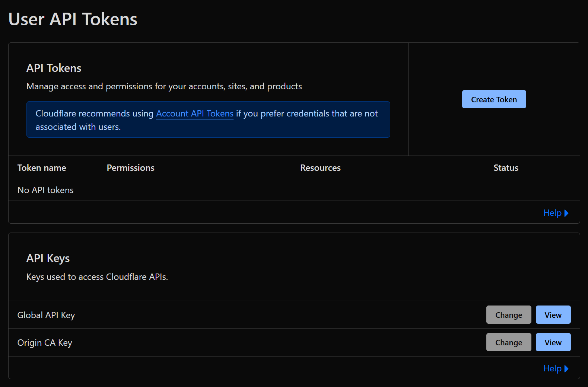Click the Create Token button
The width and height of the screenshot is (588, 387).
pyautogui.click(x=494, y=99)
